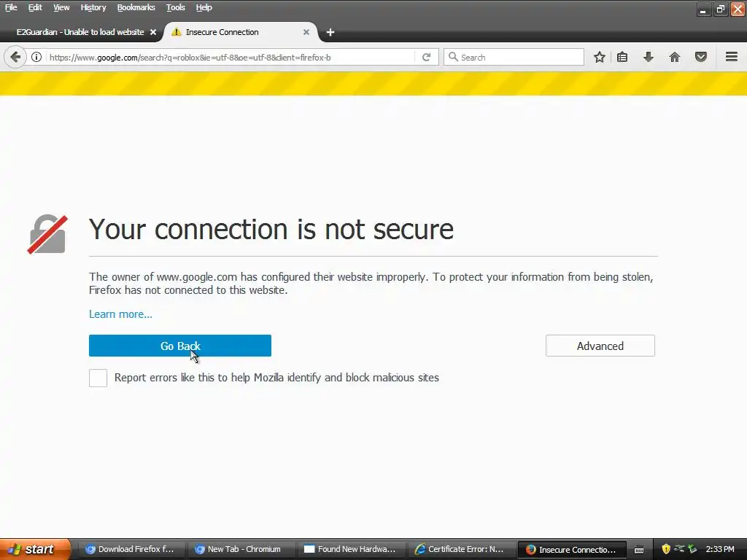Open the Advanced button options
Viewport: 747px width, 560px height.
click(x=600, y=346)
